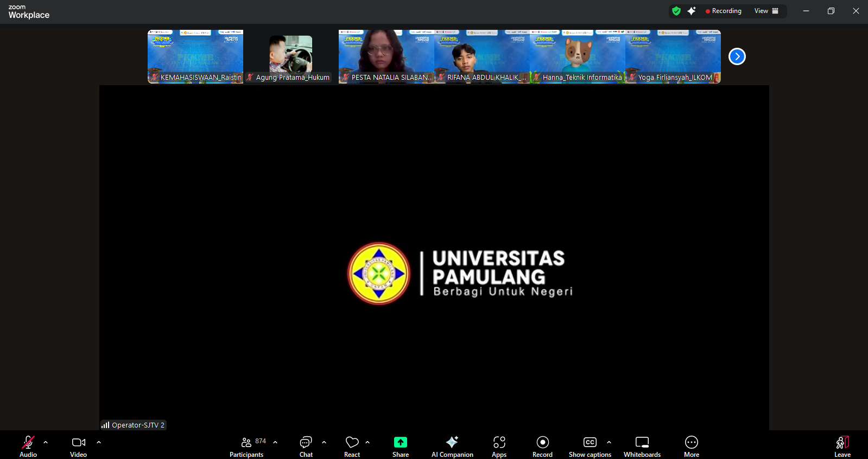The width and height of the screenshot is (868, 459).
Task: Start recording with the Record button
Action: point(543,446)
